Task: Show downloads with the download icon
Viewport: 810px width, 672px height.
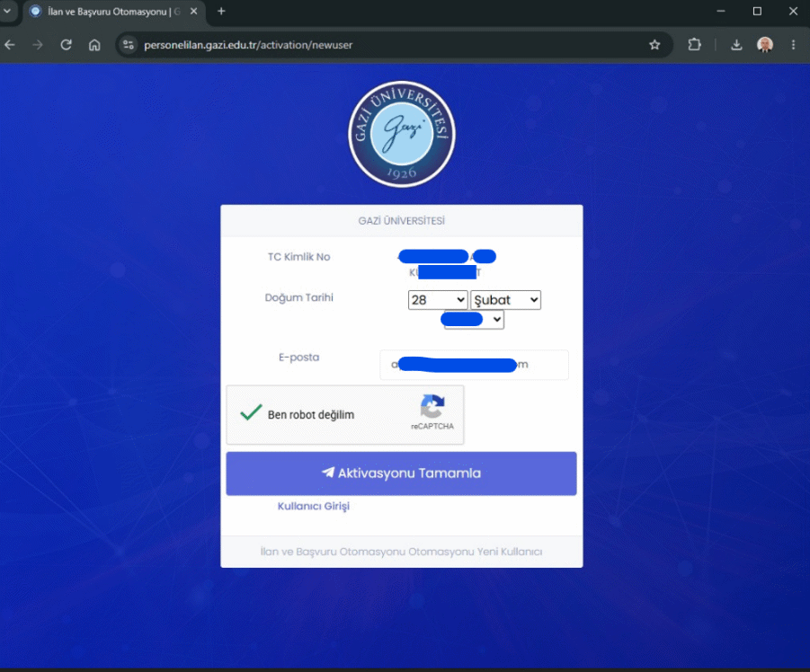Action: pos(736,45)
